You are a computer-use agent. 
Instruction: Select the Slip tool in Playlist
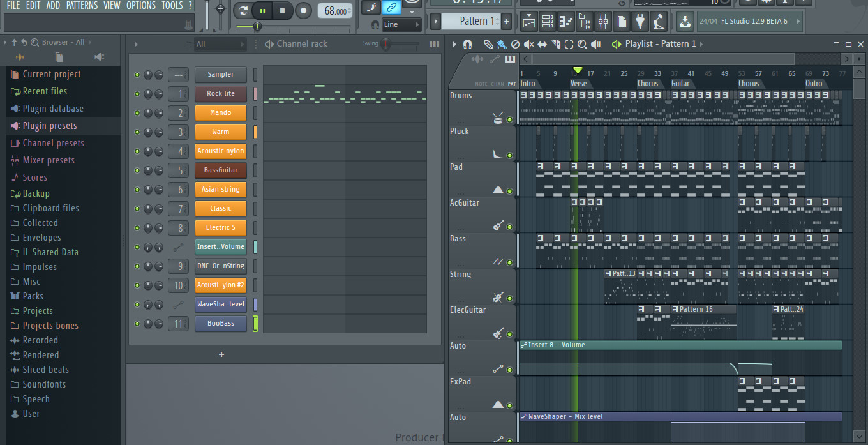click(542, 44)
